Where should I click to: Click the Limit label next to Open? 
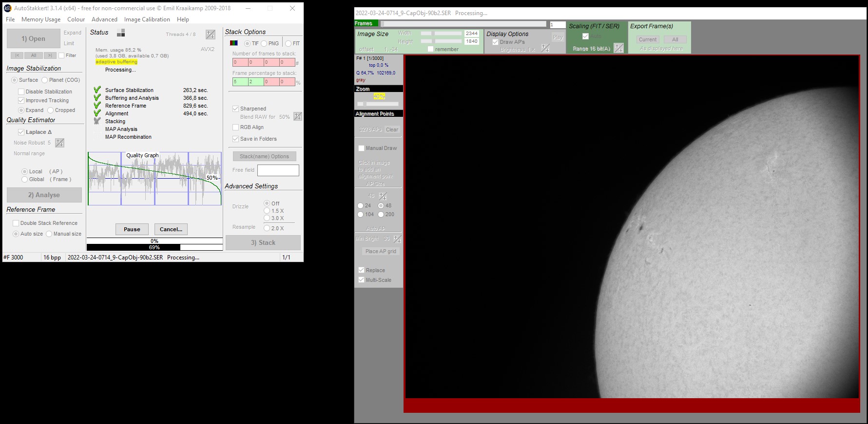click(69, 43)
